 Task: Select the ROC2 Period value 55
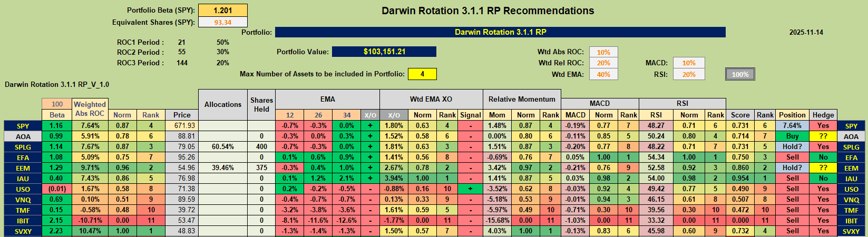181,52
